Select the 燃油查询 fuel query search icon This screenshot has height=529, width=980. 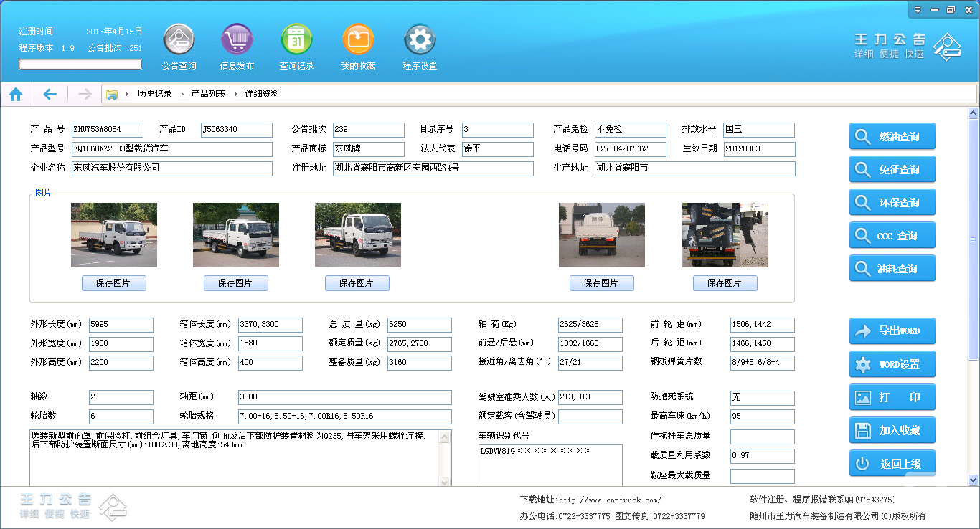[863, 136]
